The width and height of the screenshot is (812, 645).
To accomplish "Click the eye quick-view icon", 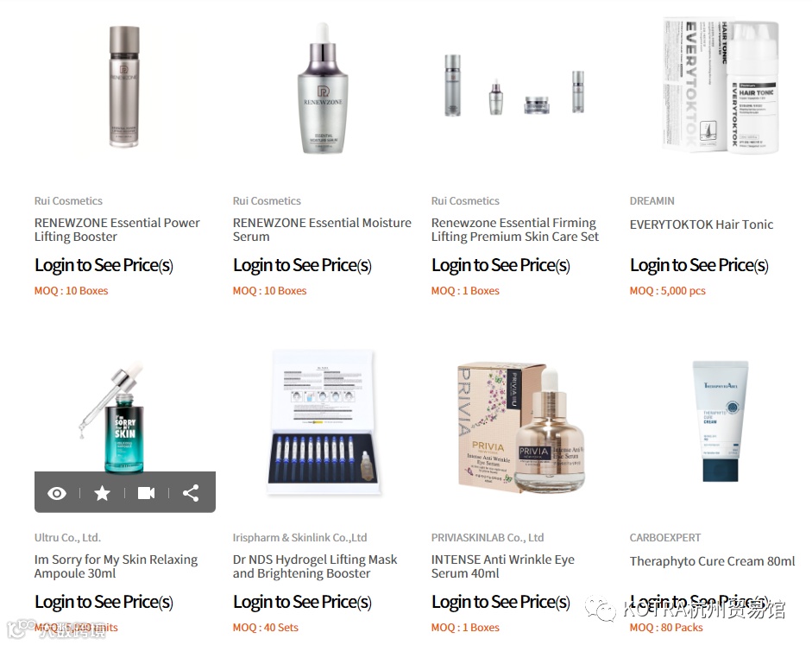I will click(x=57, y=493).
